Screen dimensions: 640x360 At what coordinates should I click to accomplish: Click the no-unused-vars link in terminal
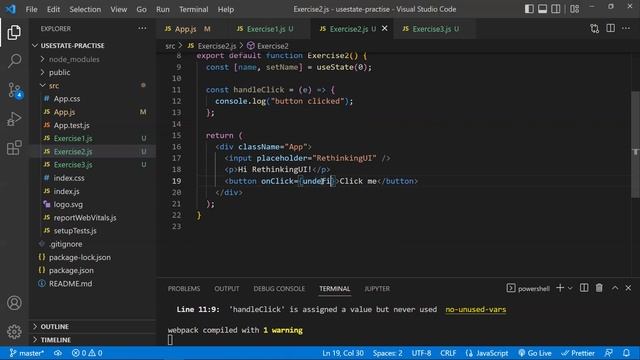point(476,309)
